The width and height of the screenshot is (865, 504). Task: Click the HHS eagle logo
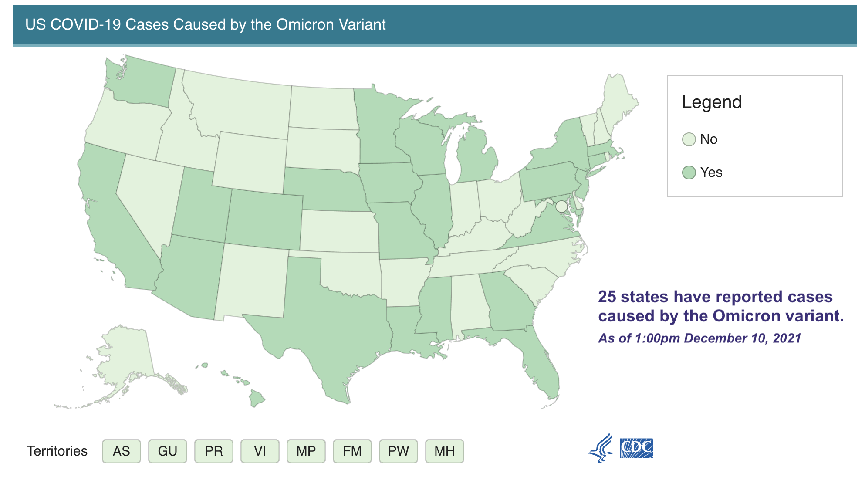click(601, 448)
